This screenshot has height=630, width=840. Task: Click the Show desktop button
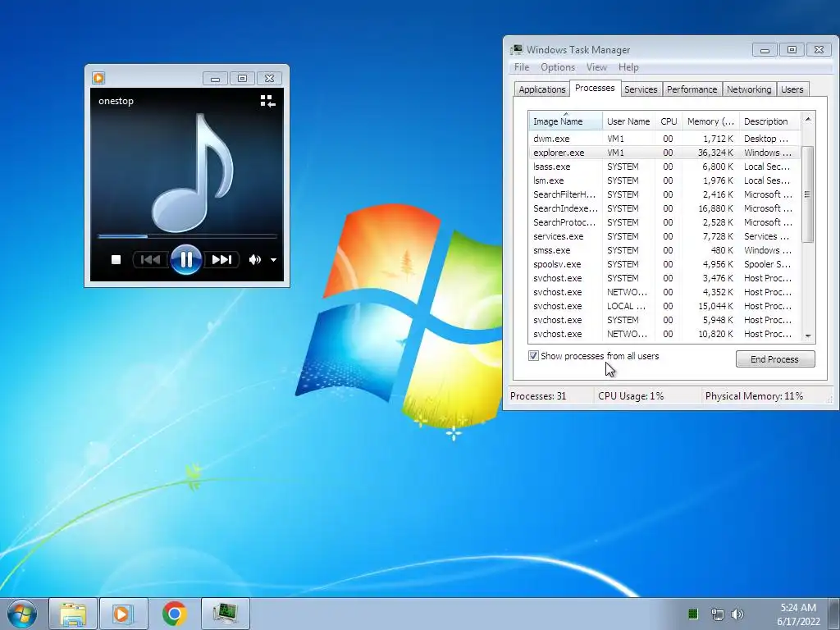(x=834, y=614)
